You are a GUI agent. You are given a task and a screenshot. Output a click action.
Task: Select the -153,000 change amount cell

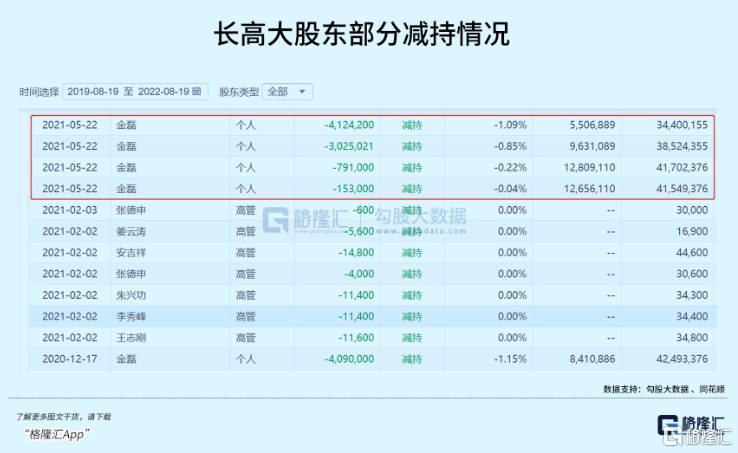[353, 189]
